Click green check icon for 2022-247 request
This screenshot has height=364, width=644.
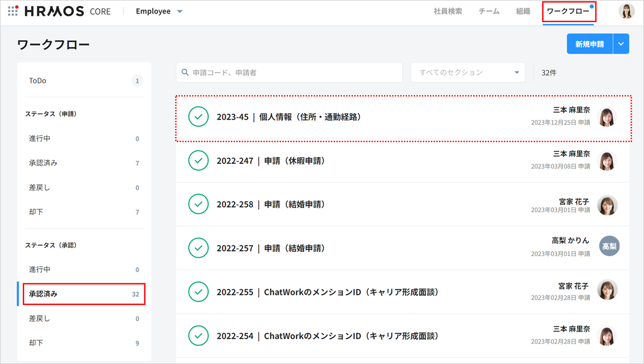point(199,161)
